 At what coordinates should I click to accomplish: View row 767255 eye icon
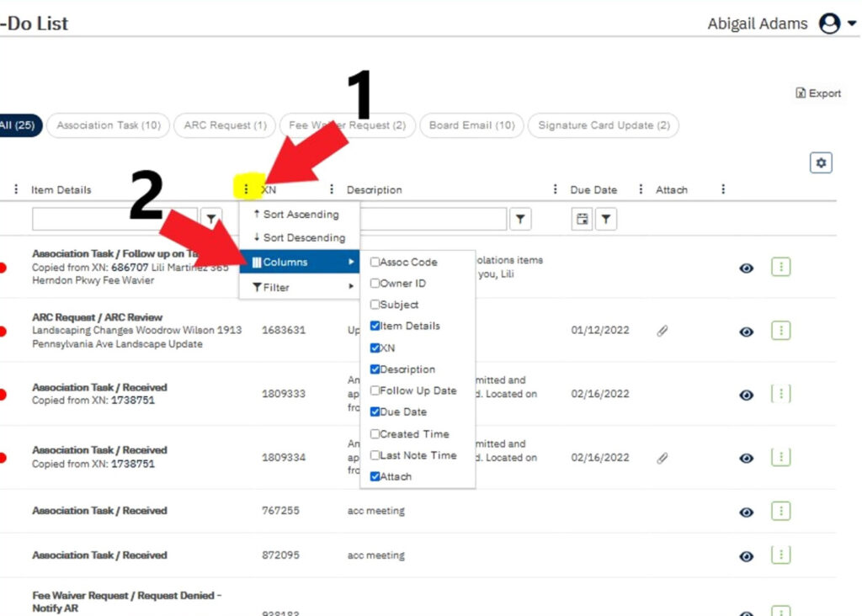pyautogui.click(x=746, y=512)
